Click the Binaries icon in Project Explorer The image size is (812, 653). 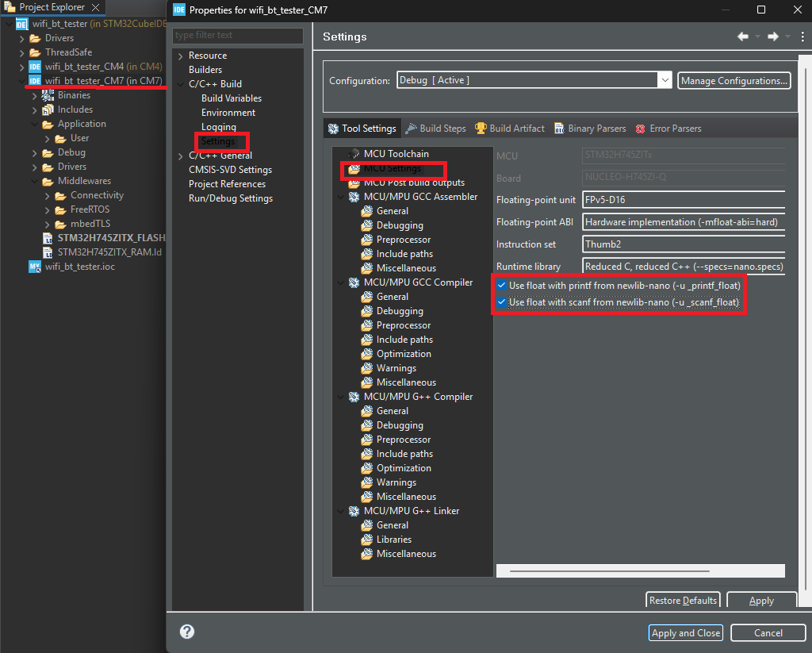(x=48, y=95)
